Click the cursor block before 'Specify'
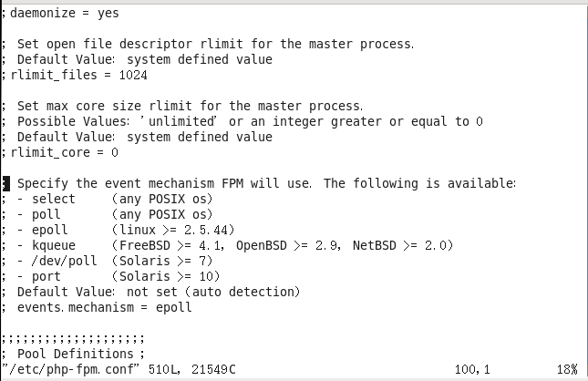Screen dimensions: 588x381 pos(6,184)
